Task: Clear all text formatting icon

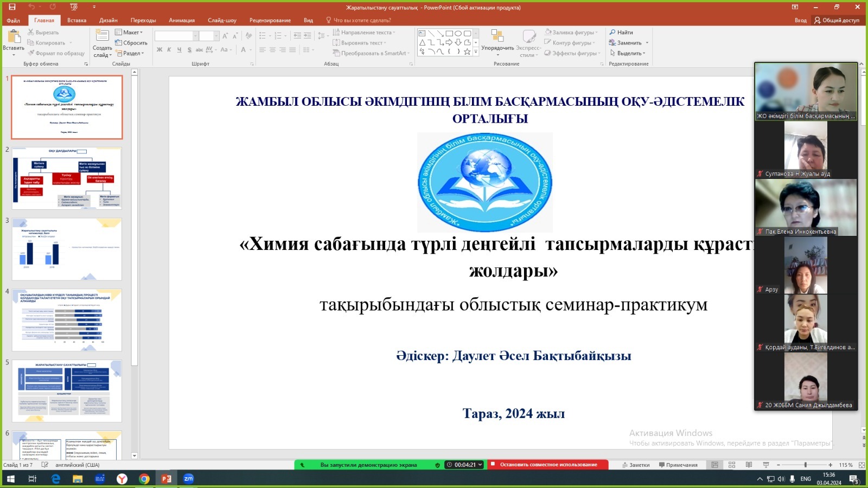Action: (248, 36)
